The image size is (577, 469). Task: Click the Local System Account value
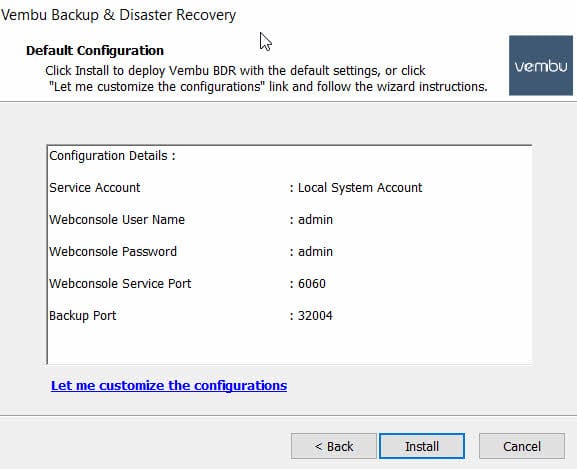click(360, 188)
